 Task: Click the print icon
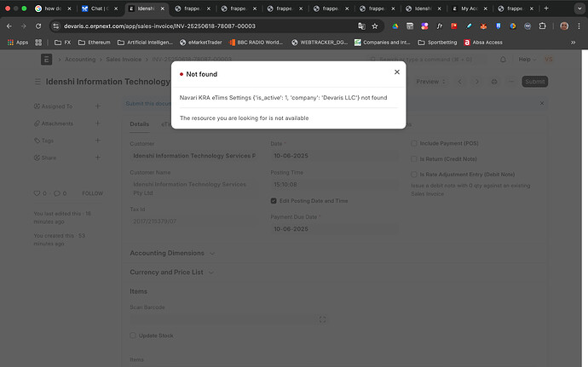tap(494, 82)
